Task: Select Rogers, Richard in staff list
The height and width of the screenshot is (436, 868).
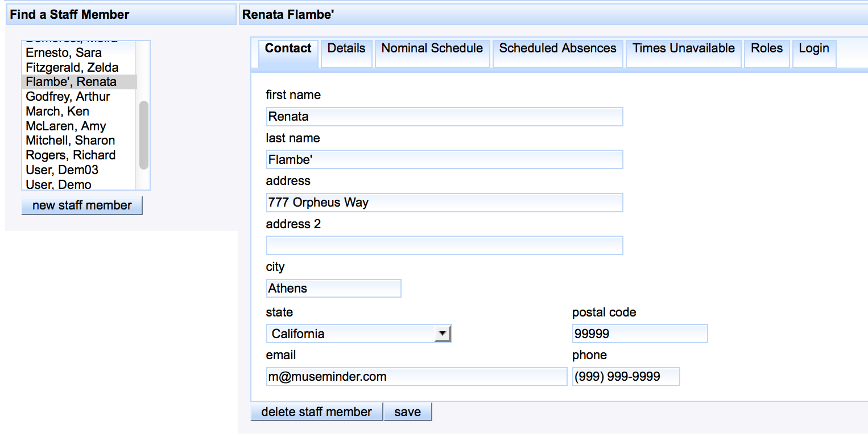Action: tap(71, 155)
